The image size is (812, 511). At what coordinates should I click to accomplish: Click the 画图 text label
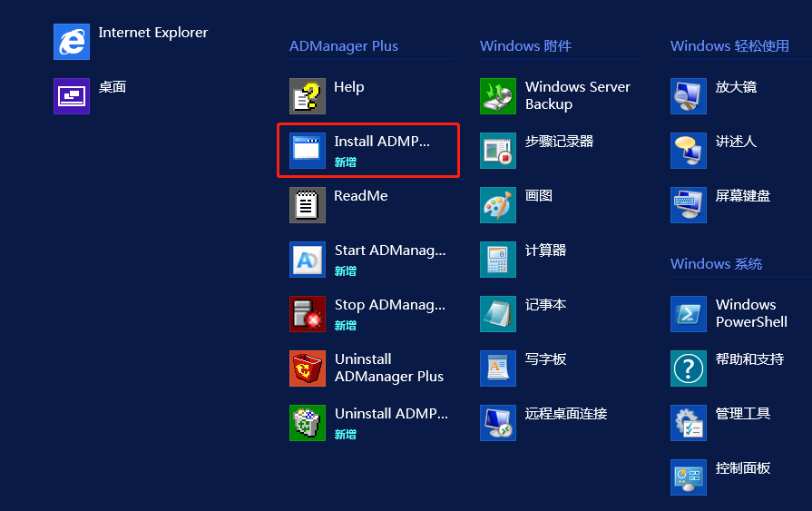(x=539, y=195)
